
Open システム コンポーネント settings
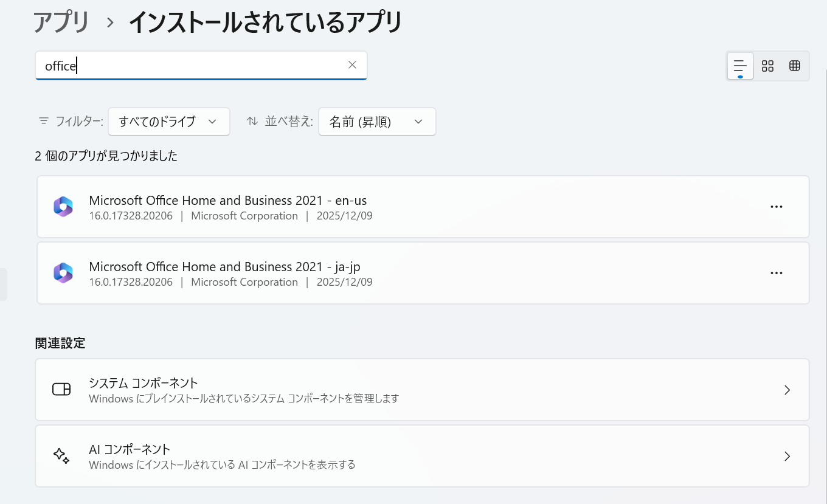click(422, 390)
